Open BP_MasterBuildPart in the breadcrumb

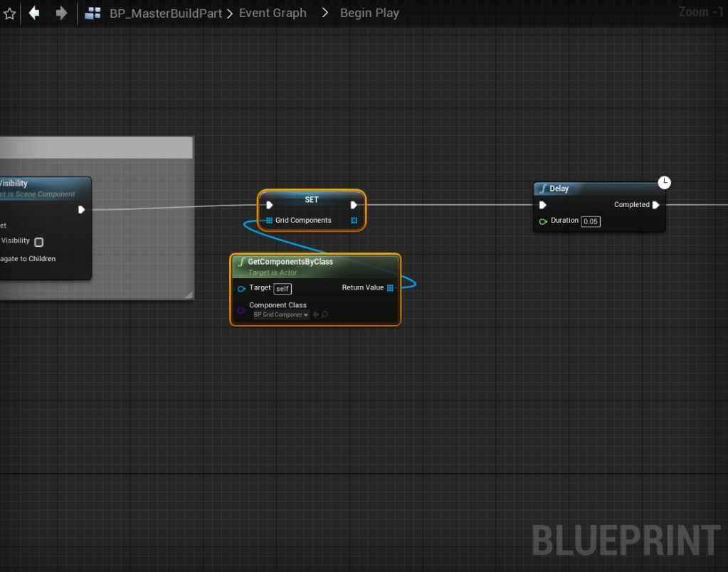[165, 13]
